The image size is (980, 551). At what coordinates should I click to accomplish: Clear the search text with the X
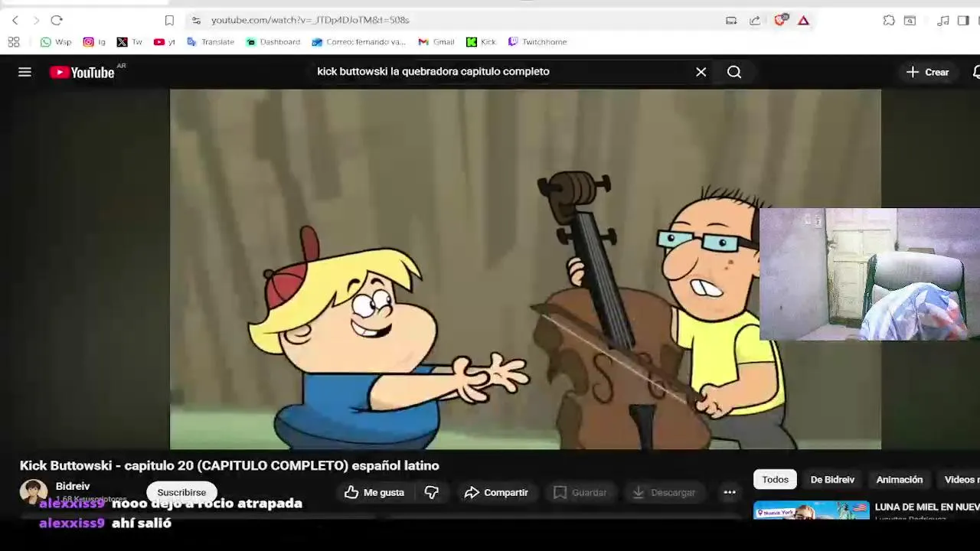click(701, 72)
